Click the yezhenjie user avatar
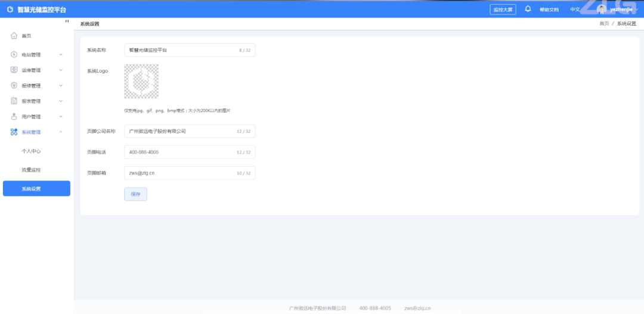Screen dimensions: 644x314 coord(602,10)
